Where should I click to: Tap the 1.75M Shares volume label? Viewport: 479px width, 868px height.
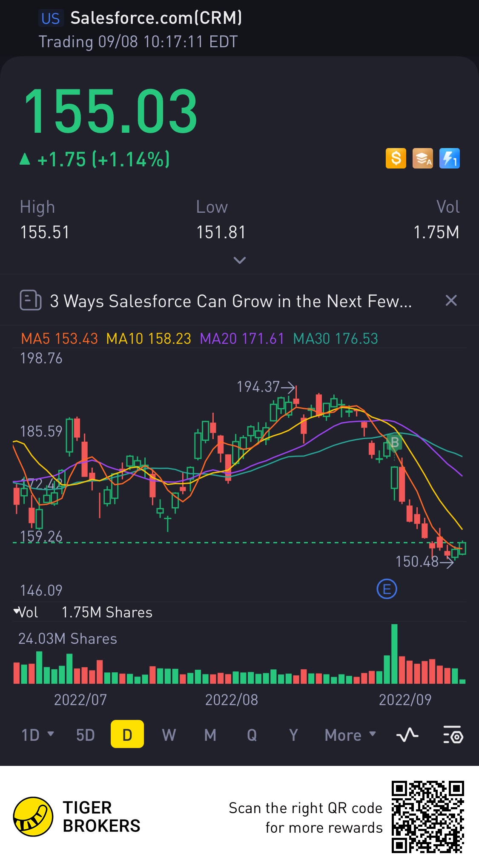107,612
